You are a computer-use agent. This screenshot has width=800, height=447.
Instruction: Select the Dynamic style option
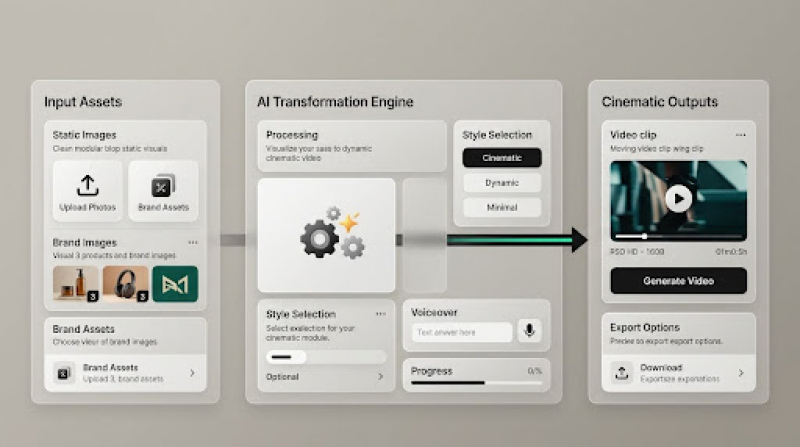502,183
